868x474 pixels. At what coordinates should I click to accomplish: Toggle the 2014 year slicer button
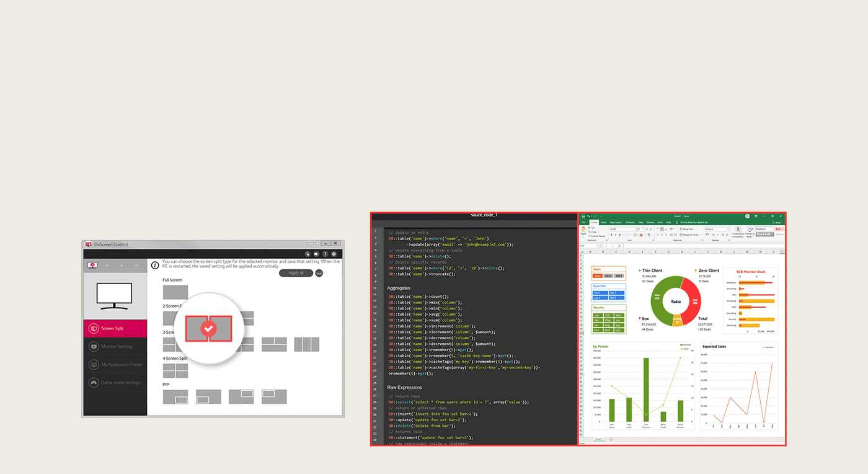coord(597,275)
